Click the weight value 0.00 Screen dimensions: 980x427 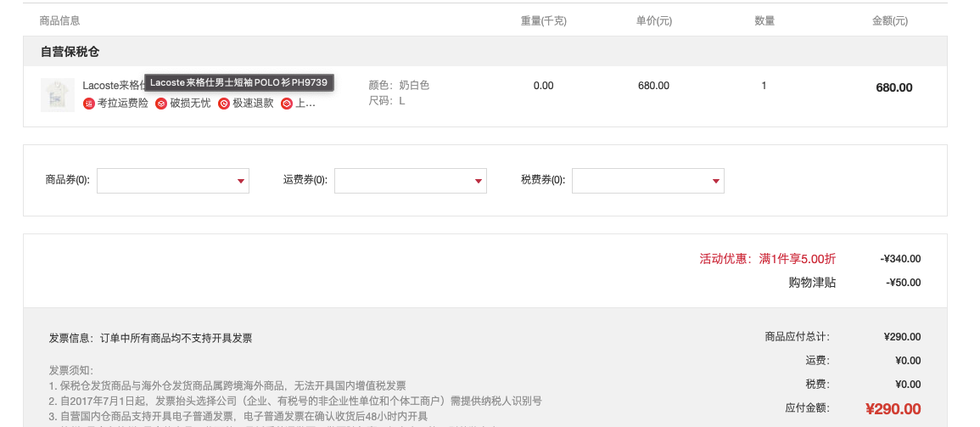coord(544,86)
